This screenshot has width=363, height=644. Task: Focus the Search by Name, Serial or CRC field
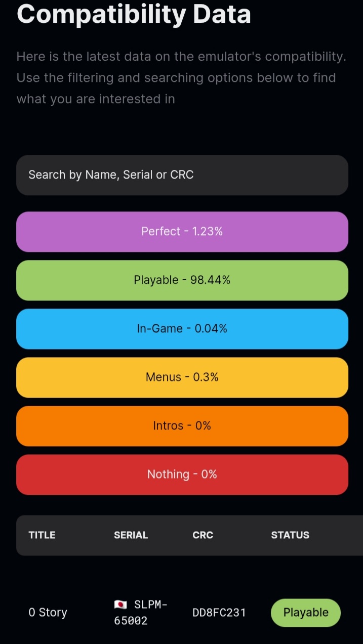tap(182, 175)
